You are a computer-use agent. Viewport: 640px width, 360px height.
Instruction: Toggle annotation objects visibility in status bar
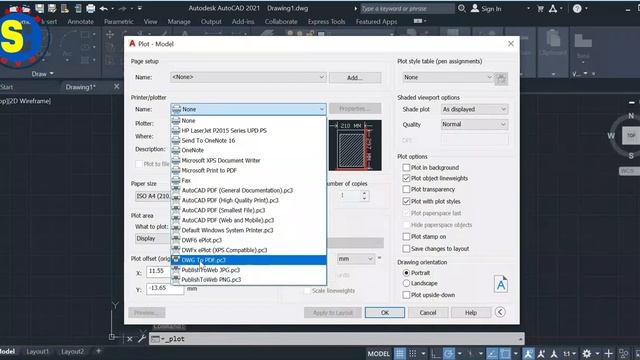point(528,353)
